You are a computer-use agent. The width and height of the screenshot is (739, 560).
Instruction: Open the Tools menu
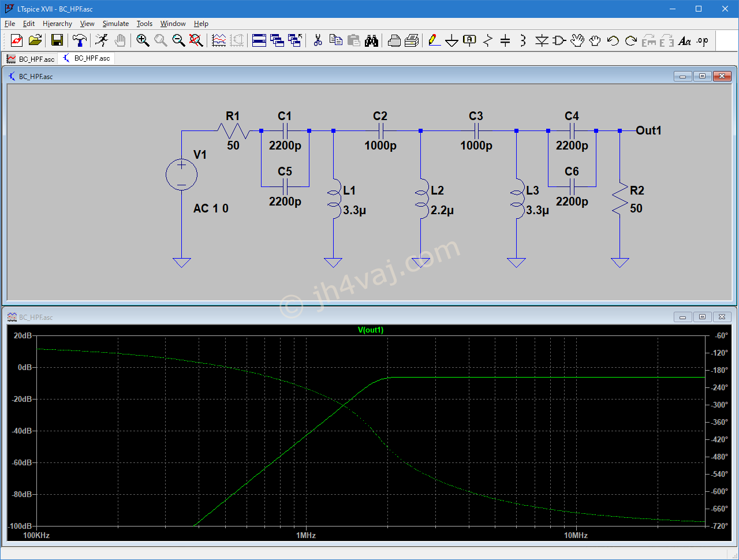pyautogui.click(x=144, y=24)
